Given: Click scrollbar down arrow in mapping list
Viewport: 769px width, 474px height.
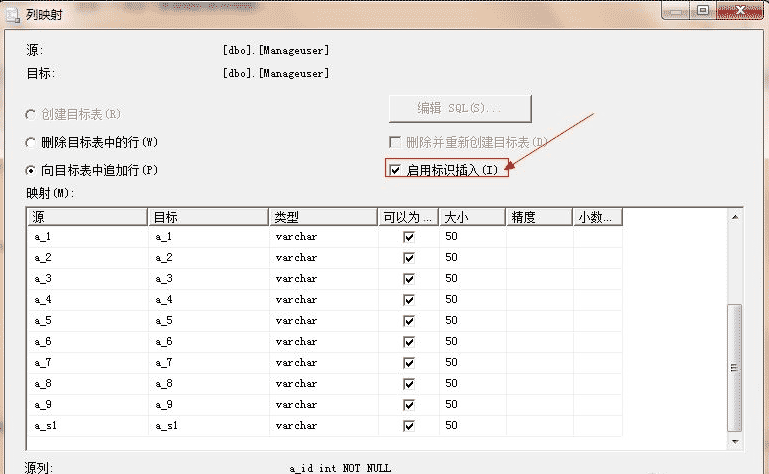Looking at the screenshot, I should click(735, 442).
